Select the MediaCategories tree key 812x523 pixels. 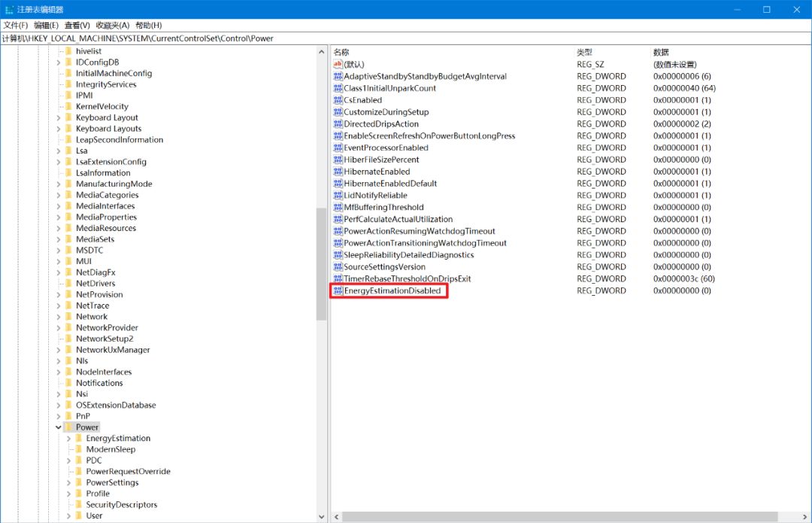107,195
